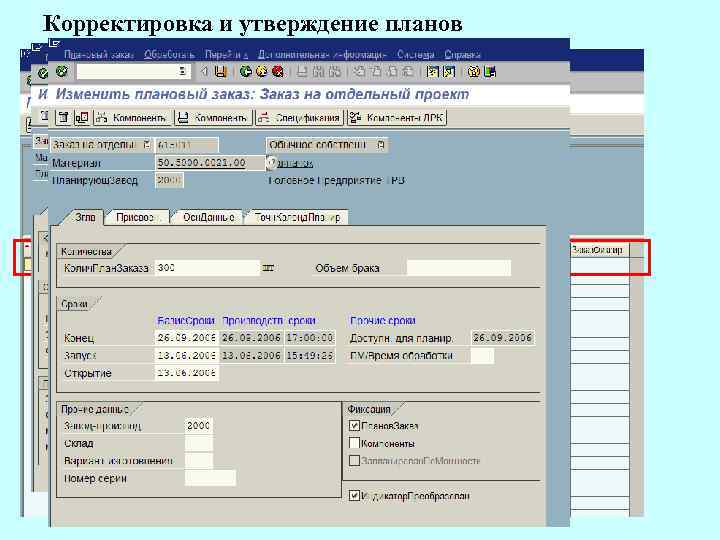Open Customize local layout icon
Screen dimensions: 720x540
click(490, 72)
